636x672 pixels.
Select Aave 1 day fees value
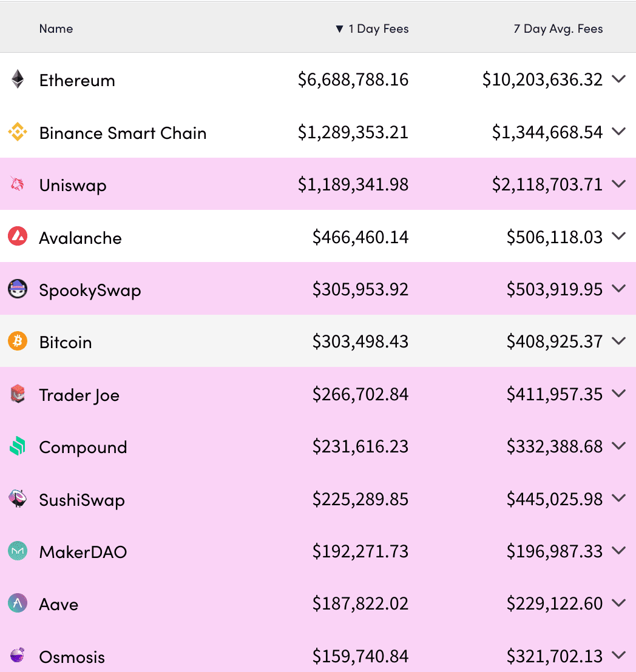point(360,603)
